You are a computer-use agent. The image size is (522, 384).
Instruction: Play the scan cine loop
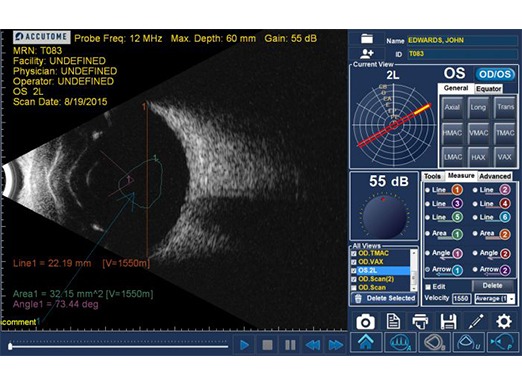click(244, 345)
